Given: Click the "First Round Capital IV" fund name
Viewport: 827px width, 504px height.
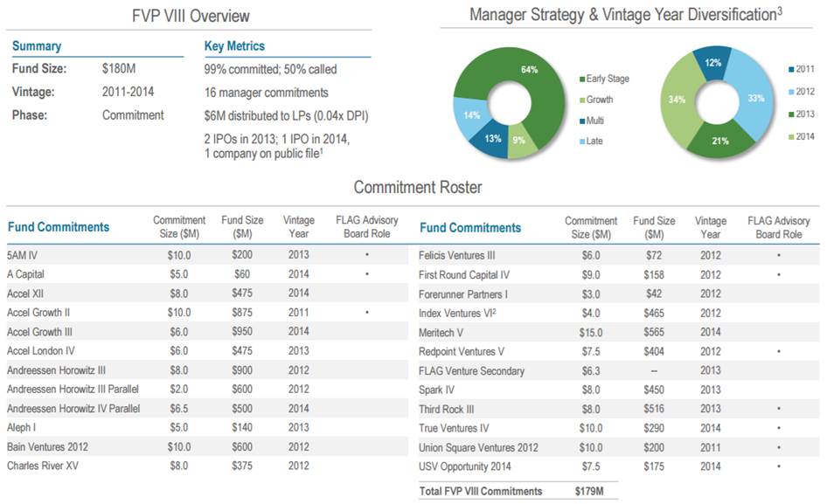Looking at the screenshot, I should tap(464, 275).
